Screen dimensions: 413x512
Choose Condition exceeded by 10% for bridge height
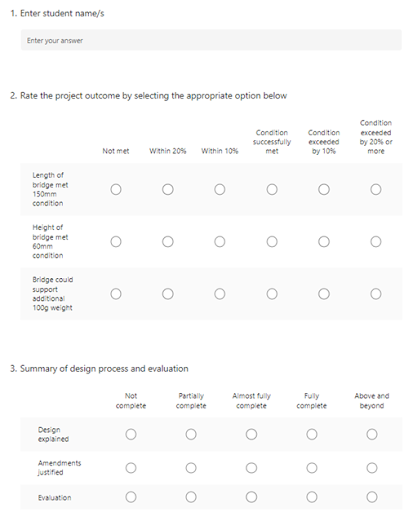[x=324, y=241]
